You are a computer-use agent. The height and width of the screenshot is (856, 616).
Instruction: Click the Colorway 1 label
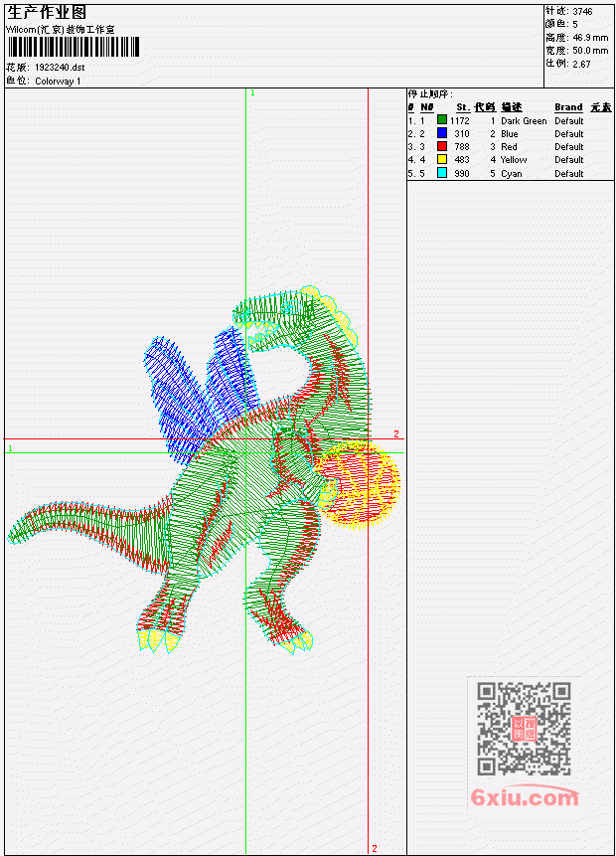pyautogui.click(x=58, y=82)
